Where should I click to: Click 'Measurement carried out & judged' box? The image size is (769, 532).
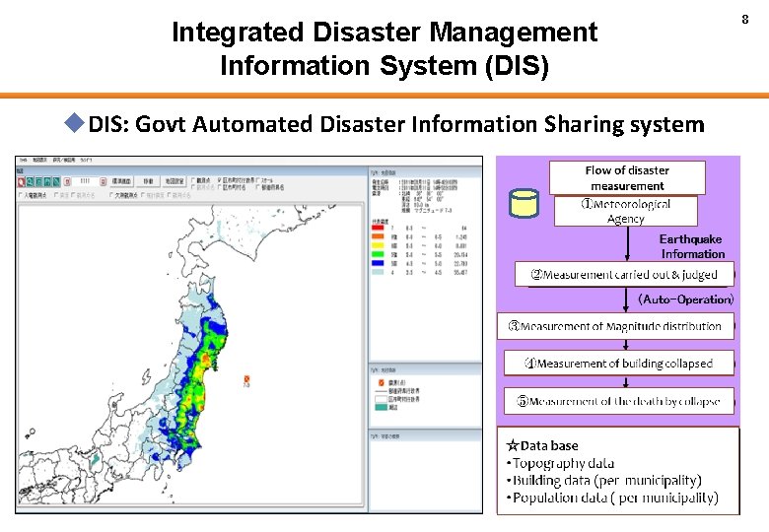click(x=624, y=274)
